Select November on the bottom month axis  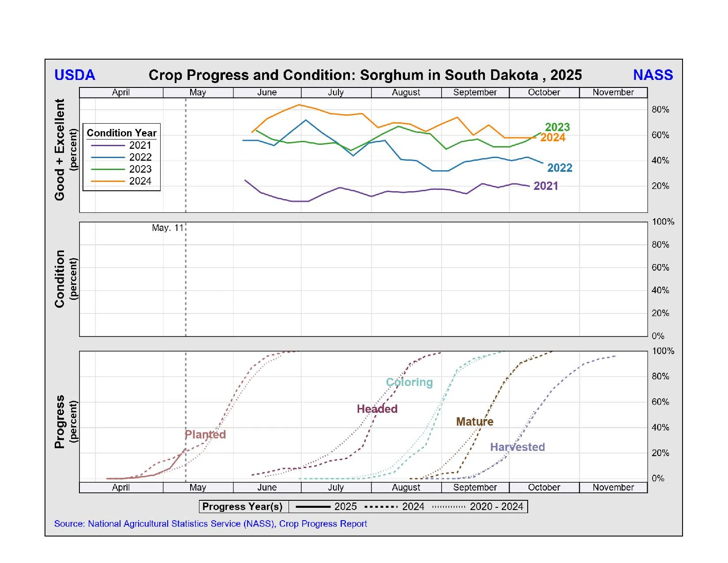[613, 487]
